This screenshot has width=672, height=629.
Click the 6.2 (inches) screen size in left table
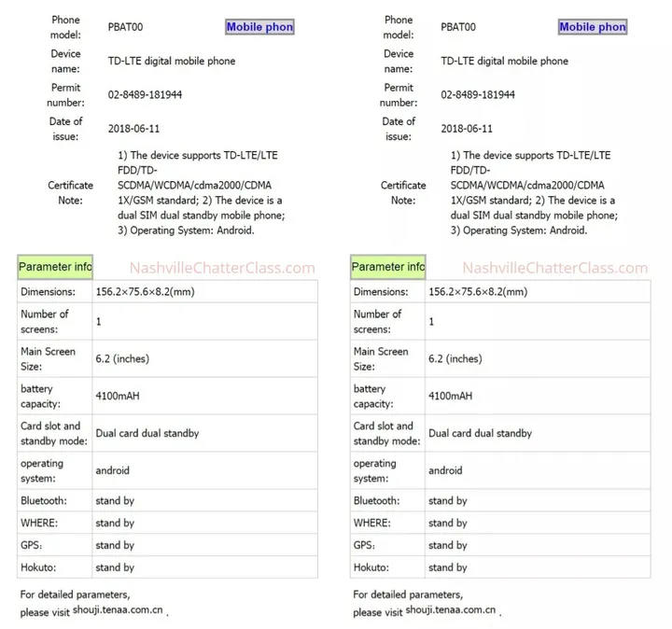122,358
